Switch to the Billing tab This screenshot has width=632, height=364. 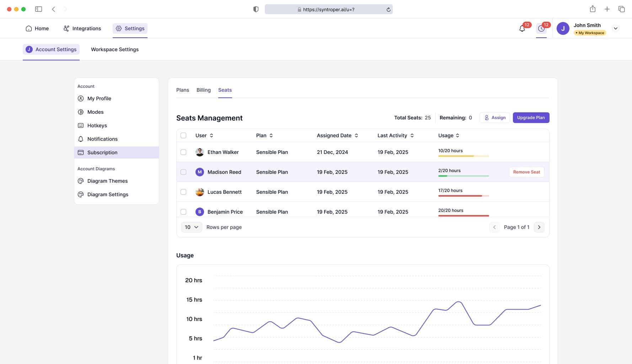pos(203,90)
